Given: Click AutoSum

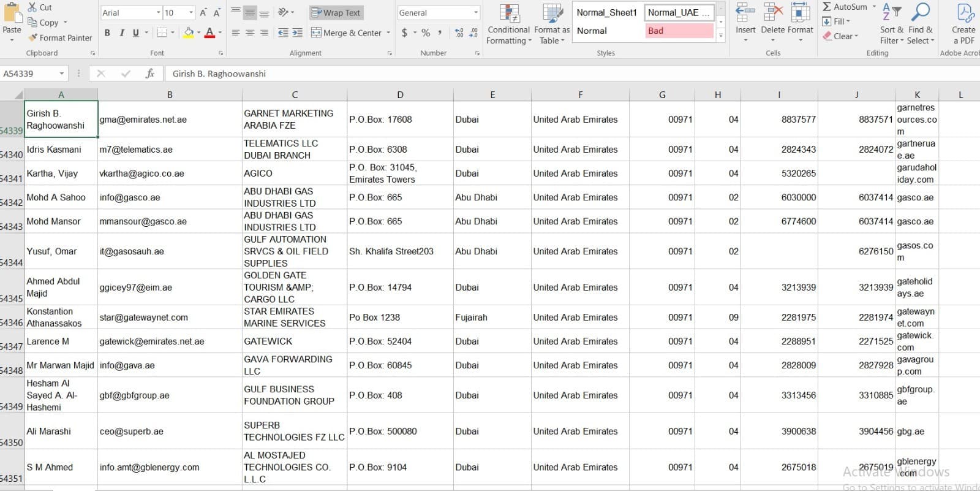Looking at the screenshot, I should 845,7.
